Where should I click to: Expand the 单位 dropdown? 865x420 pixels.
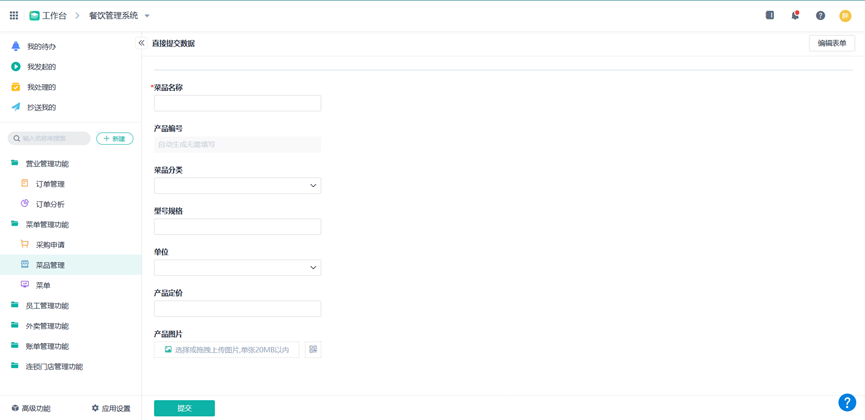[x=237, y=267]
